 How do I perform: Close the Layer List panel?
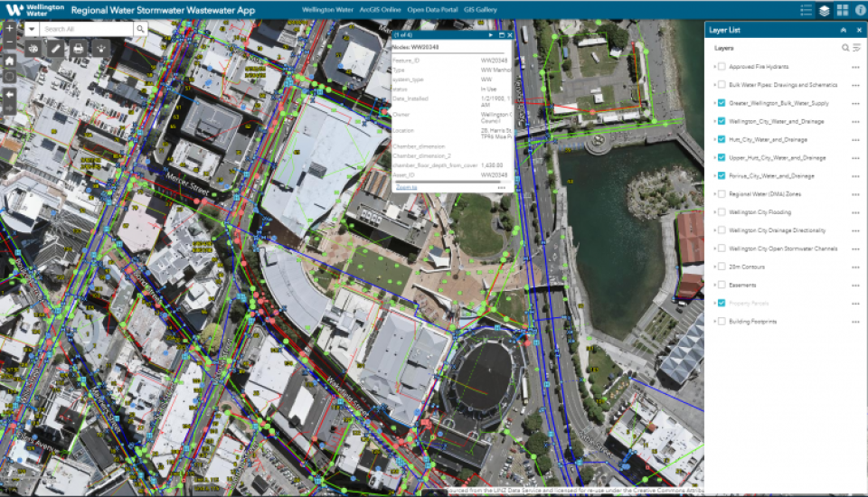pyautogui.click(x=859, y=30)
